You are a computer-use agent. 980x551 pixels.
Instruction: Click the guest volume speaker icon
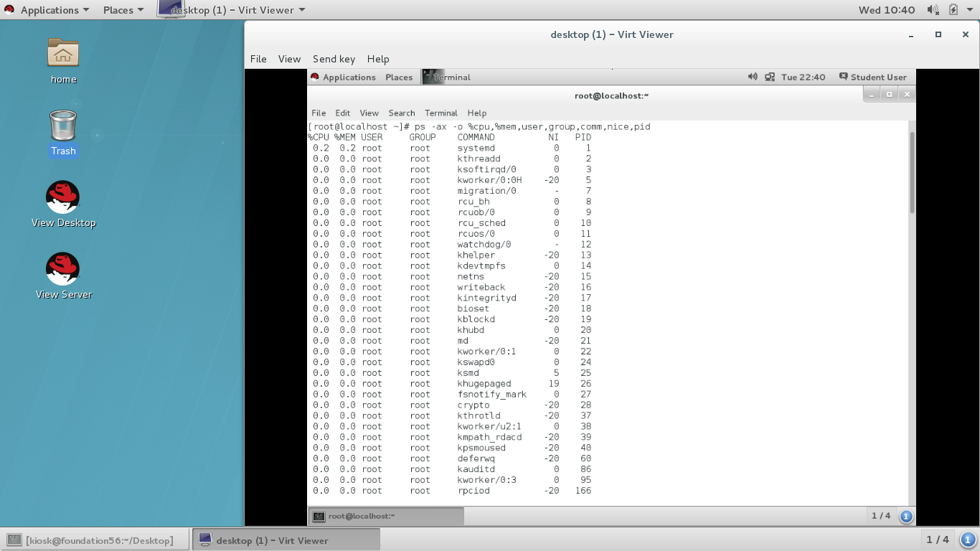[752, 77]
